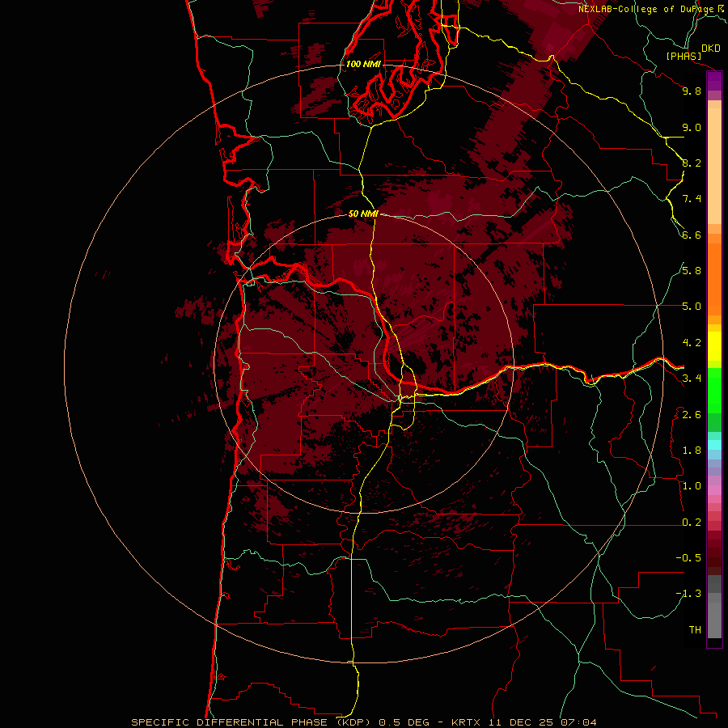Click the 5.8 legend value

tap(692, 271)
